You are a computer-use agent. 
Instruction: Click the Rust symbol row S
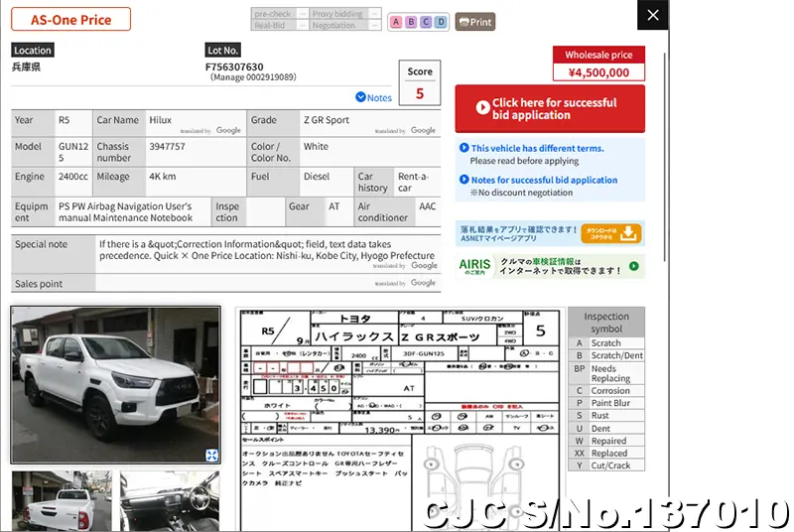click(x=606, y=416)
